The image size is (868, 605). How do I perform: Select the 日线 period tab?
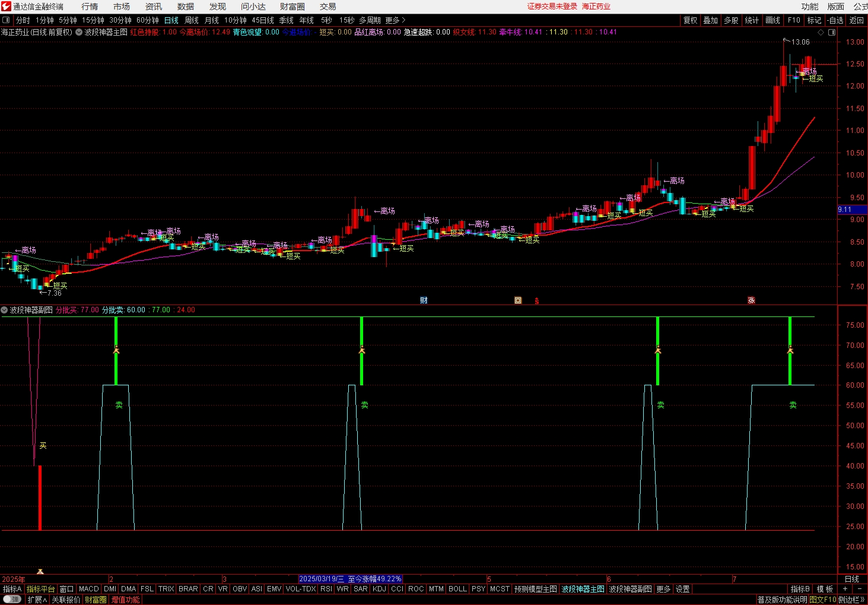tap(171, 20)
